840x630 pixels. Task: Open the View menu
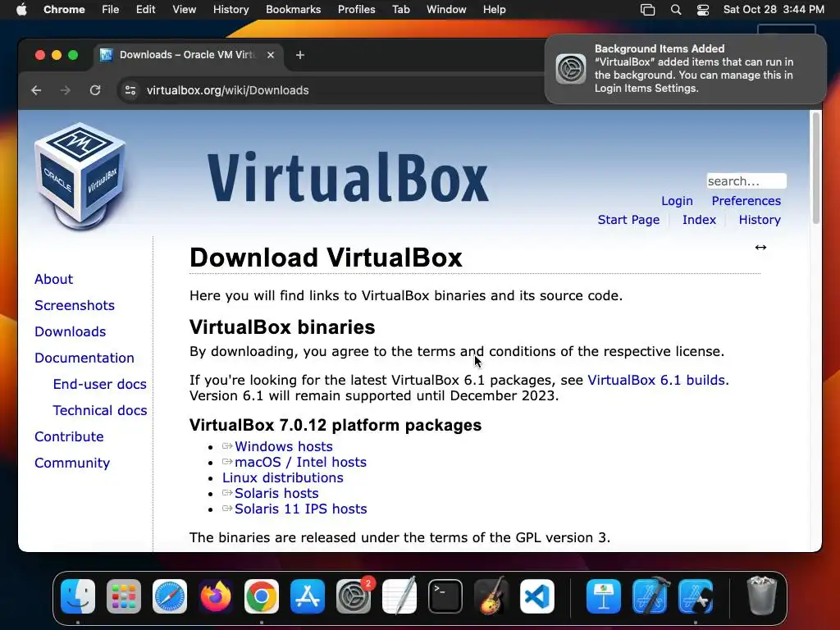coord(185,10)
